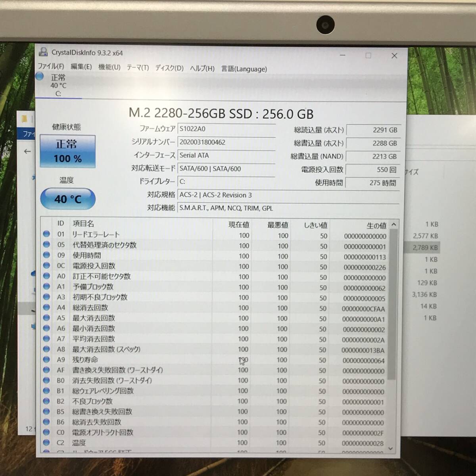Screen dimensions: 476x476
Task: Open the 機能(U) menu
Action: (x=109, y=67)
